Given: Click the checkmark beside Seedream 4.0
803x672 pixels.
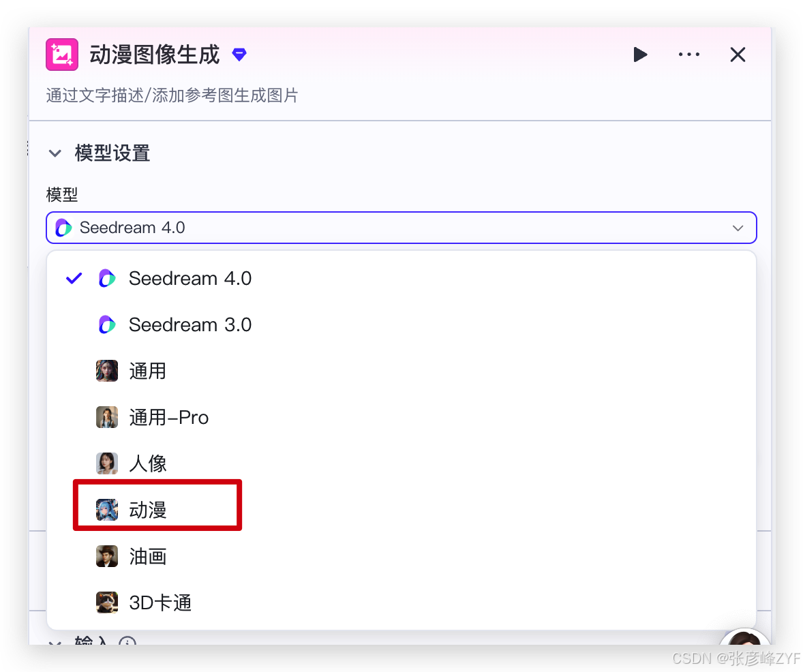Looking at the screenshot, I should [74, 279].
